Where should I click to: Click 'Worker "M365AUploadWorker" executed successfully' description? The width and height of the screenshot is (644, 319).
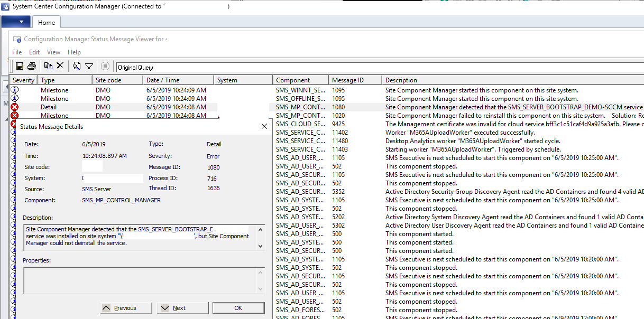pyautogui.click(x=460, y=133)
